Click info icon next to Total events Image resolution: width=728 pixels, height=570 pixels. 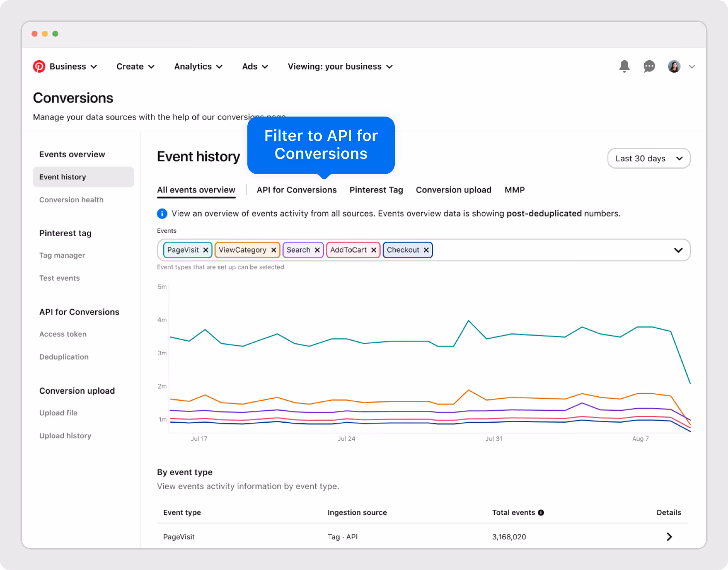click(x=541, y=513)
